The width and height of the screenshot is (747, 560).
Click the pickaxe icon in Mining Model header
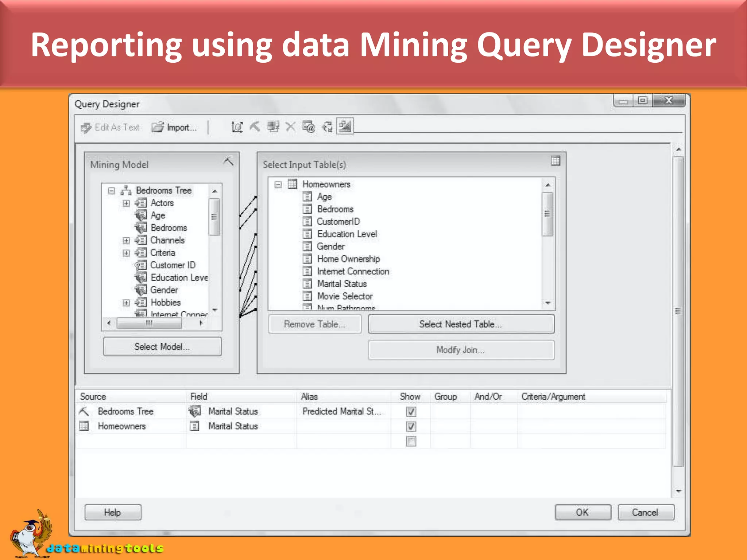[228, 161]
